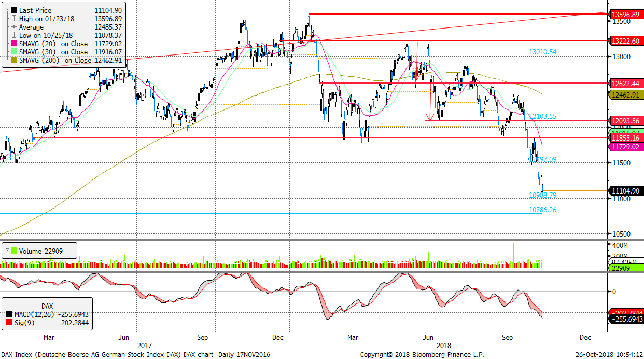Click the olive SMAVG (200) color swatch
644x359 pixels.
tap(13, 60)
